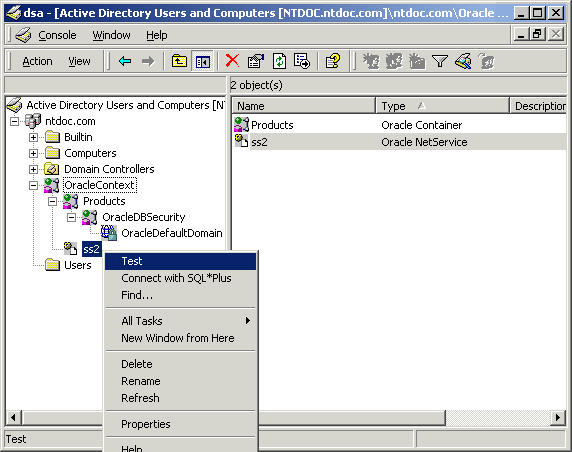Screen dimensions: 572x452
Task: Open the View menu button
Action: coord(79,61)
